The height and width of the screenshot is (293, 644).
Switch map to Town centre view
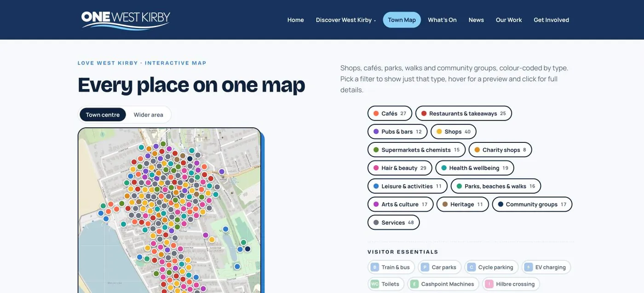tap(103, 115)
